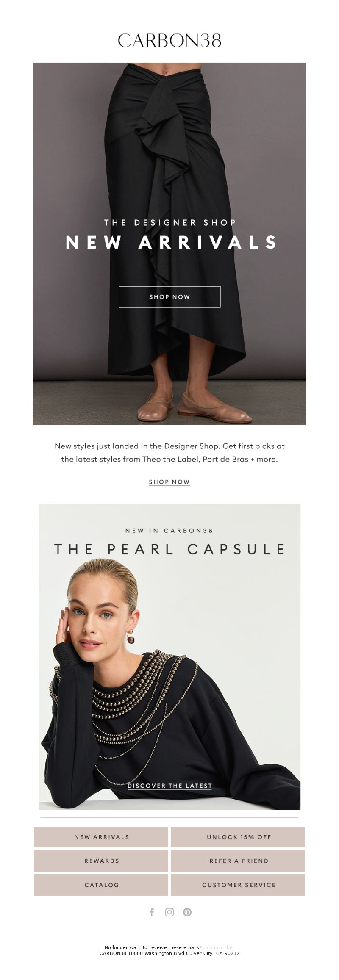Viewport: 339px width, 980px height.
Task: Click the DISCOVER THE LATEST link
Action: (169, 786)
